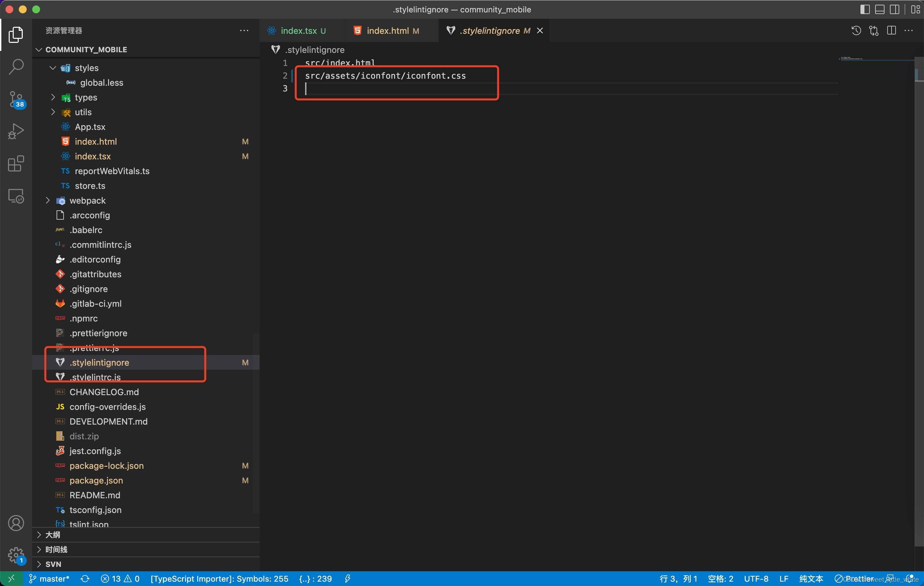
Task: Expand the 大纲 outline section
Action: click(53, 535)
